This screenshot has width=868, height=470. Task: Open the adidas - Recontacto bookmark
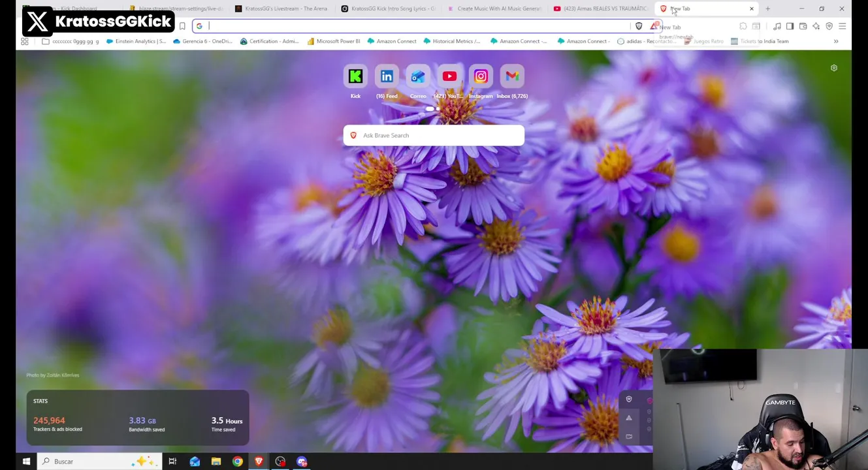(x=647, y=41)
